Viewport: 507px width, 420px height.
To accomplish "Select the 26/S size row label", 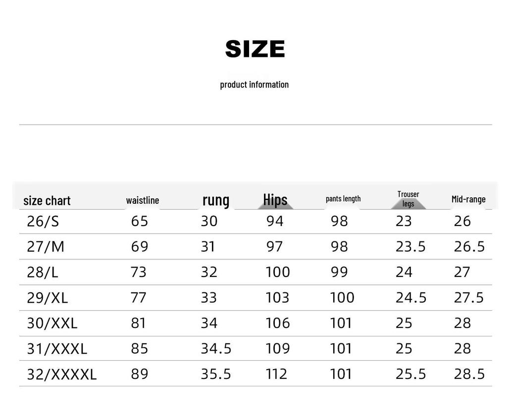I will pyautogui.click(x=43, y=221).
